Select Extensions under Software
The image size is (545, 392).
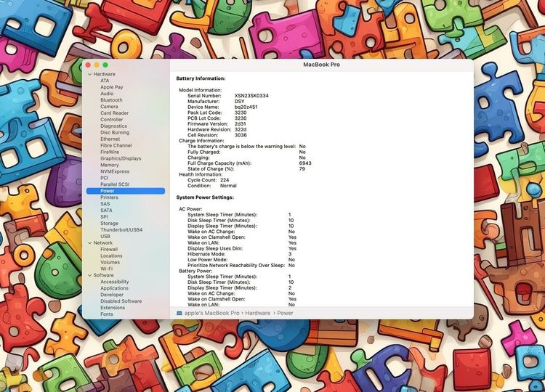point(113,308)
